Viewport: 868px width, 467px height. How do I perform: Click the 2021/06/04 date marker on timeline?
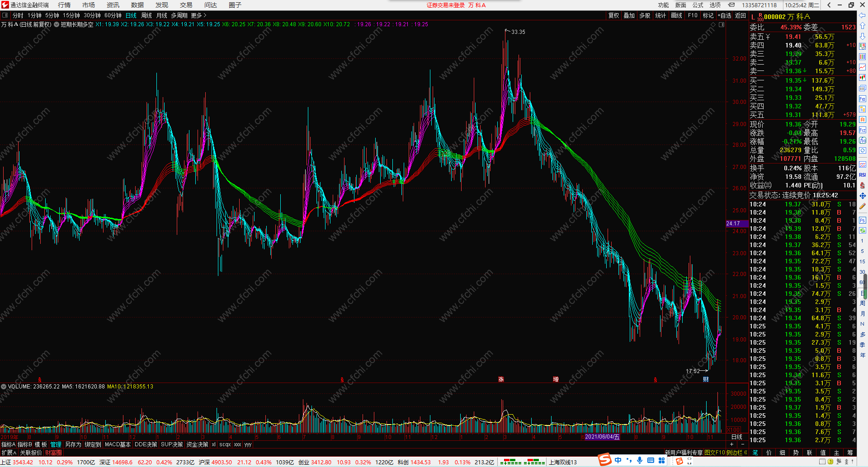[602, 437]
